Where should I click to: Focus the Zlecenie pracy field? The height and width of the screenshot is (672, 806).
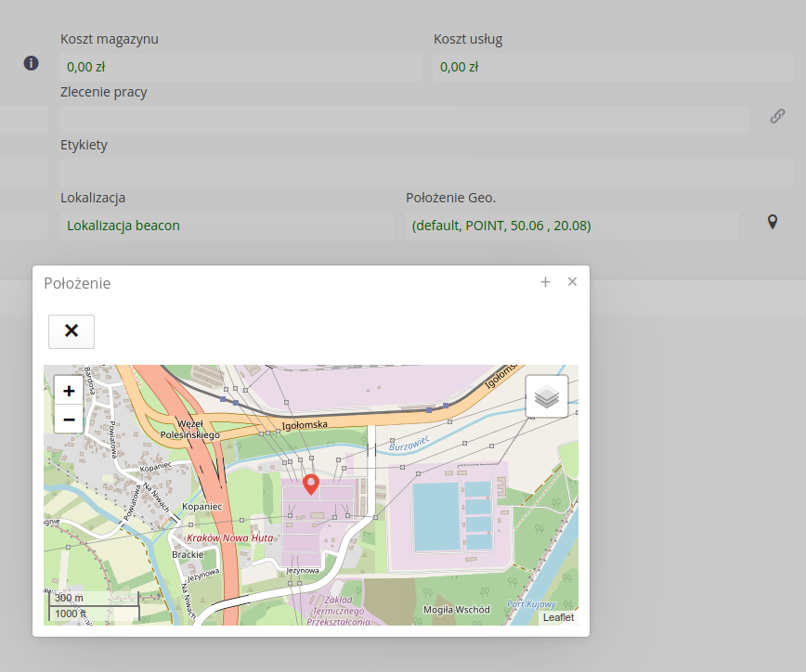point(404,120)
